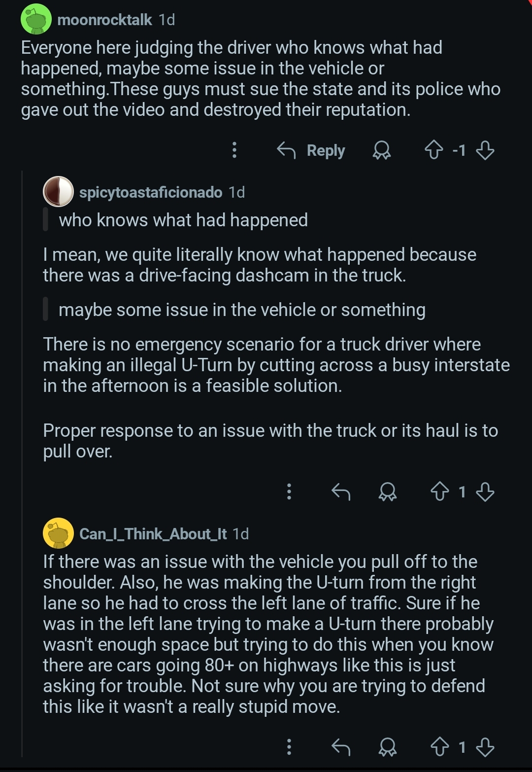Upvote spicytoastaficionado's comment
This screenshot has width=532, height=772.
tap(440, 491)
